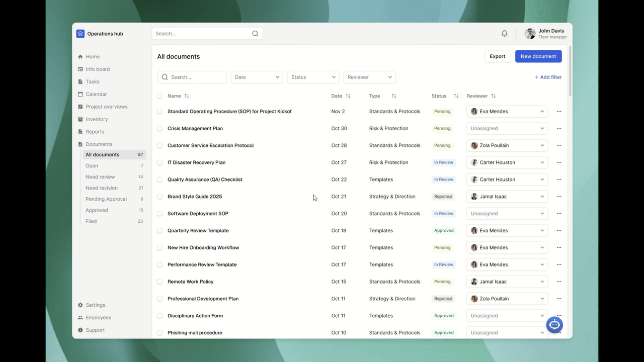Select Need review documents sublist
The height and width of the screenshot is (362, 644).
114,177
